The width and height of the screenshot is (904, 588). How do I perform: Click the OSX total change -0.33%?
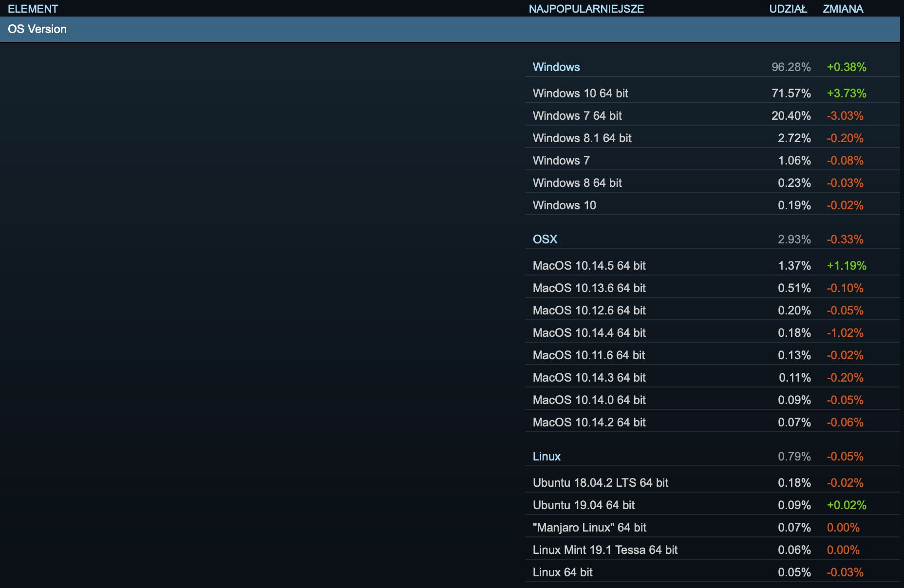coord(845,239)
